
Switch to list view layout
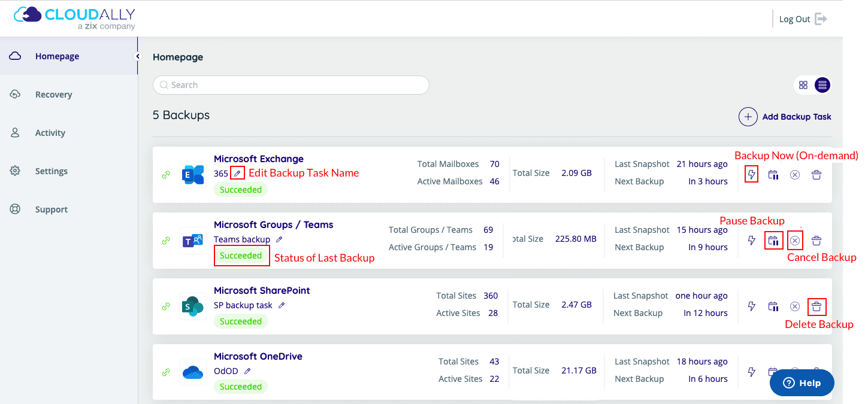(822, 85)
